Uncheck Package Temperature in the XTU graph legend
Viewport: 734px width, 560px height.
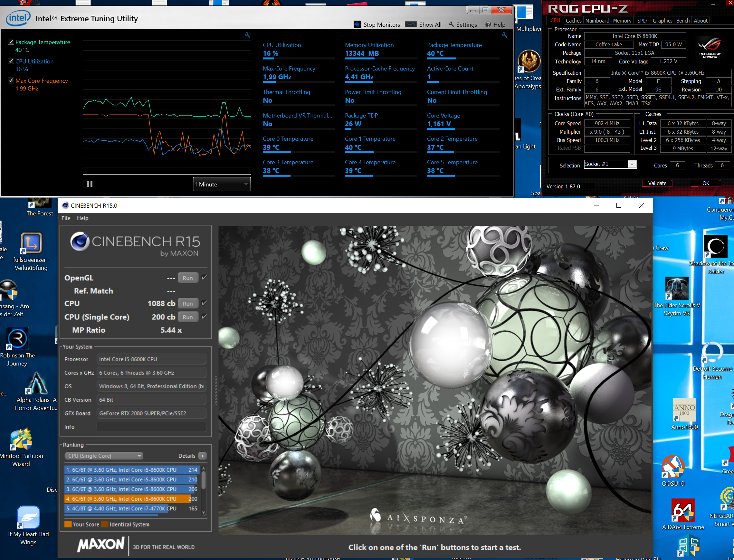point(11,42)
